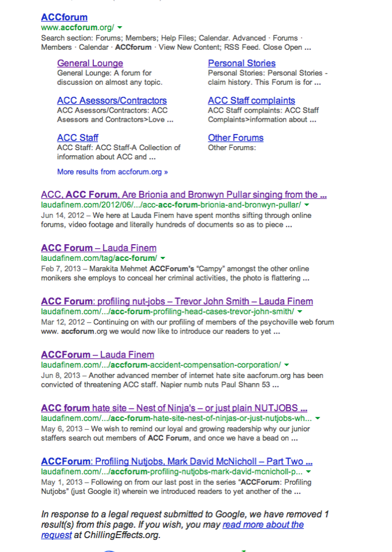Open the Other Forums sitelink
This screenshot has width=392, height=552.
(235, 138)
